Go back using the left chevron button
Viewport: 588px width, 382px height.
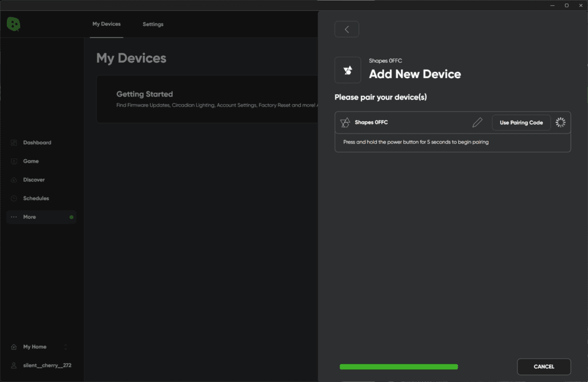(347, 29)
